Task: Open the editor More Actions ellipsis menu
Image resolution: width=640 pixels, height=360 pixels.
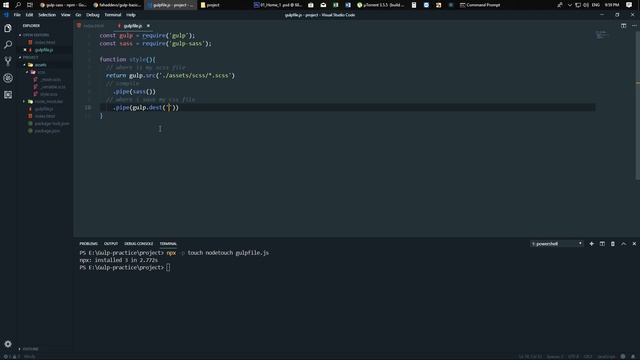Action: [x=634, y=26]
